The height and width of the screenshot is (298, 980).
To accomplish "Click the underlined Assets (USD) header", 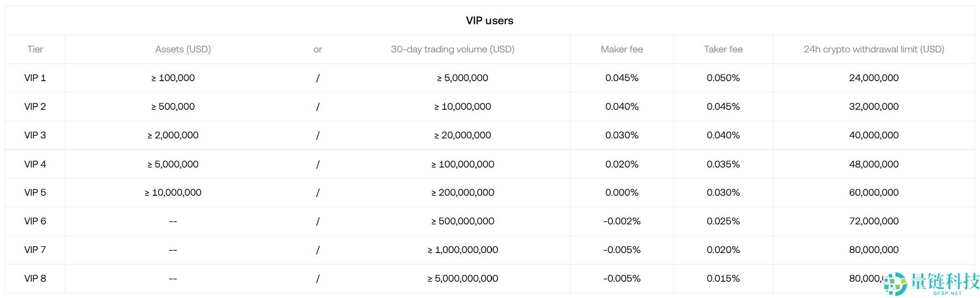I will point(183,49).
